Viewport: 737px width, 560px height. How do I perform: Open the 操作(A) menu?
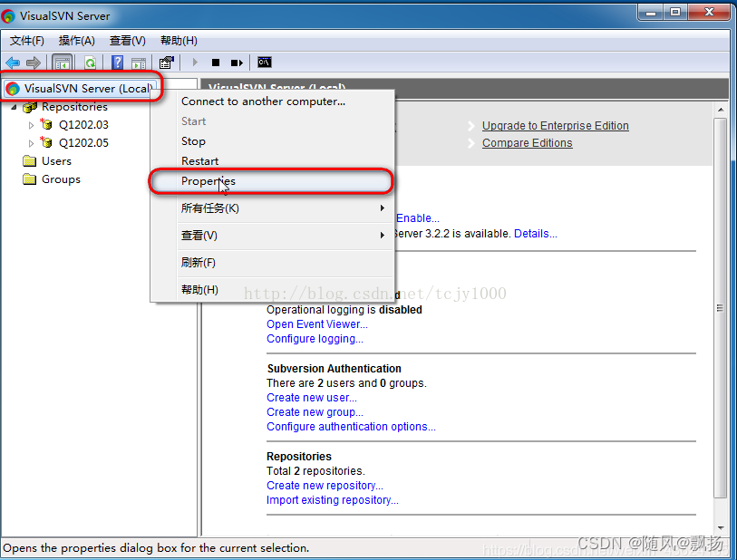(x=77, y=41)
